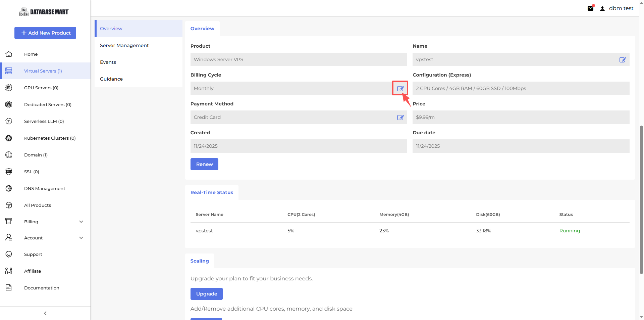The width and height of the screenshot is (644, 320).
Task: Select the SSL sidebar icon
Action: pyautogui.click(x=9, y=172)
